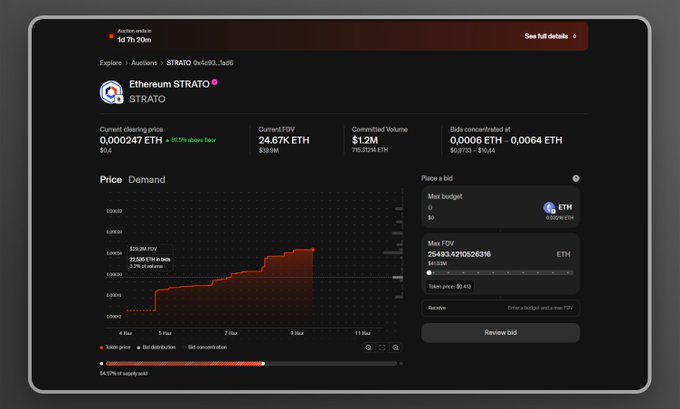Click the 0,0006 ETH – 0,0064 ETH range
This screenshot has height=409, width=680.
click(506, 140)
